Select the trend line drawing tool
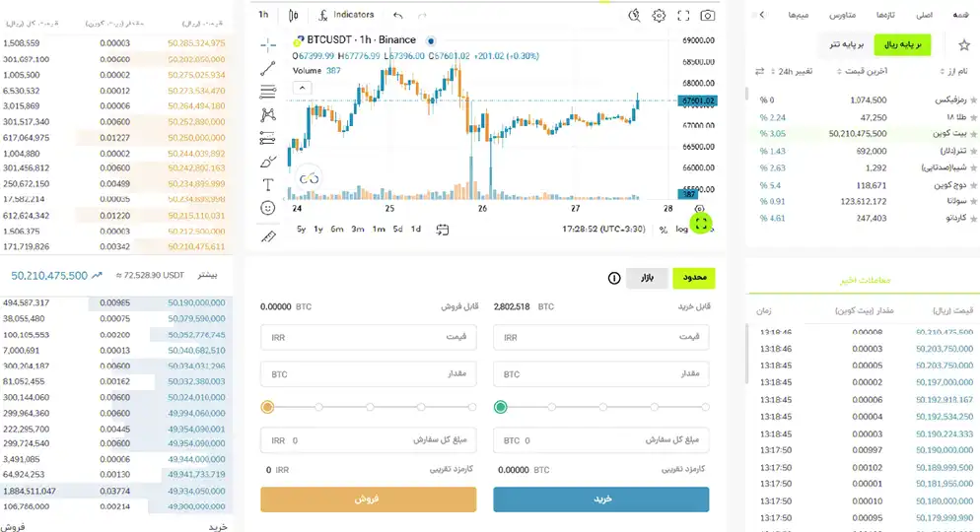The image size is (980, 532). [x=268, y=69]
